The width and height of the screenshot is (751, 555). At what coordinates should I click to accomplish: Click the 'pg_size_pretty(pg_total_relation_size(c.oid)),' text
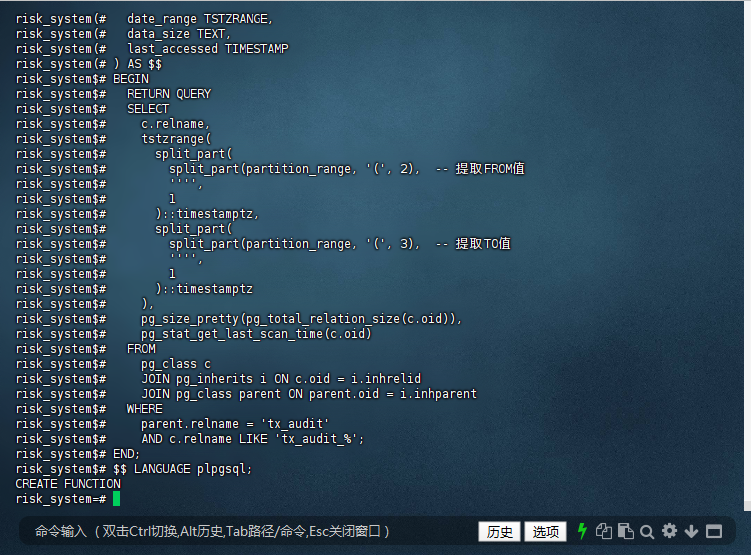click(x=301, y=319)
